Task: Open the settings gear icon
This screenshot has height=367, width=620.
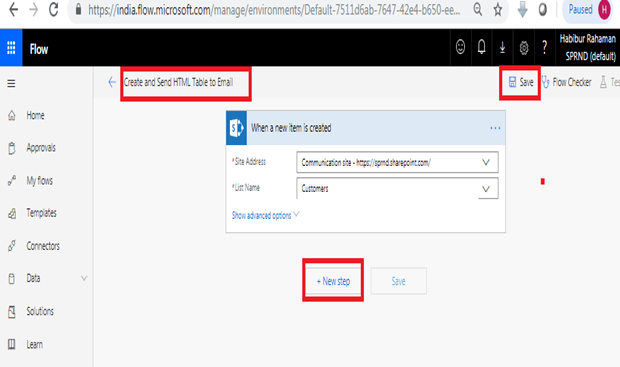Action: [524, 48]
